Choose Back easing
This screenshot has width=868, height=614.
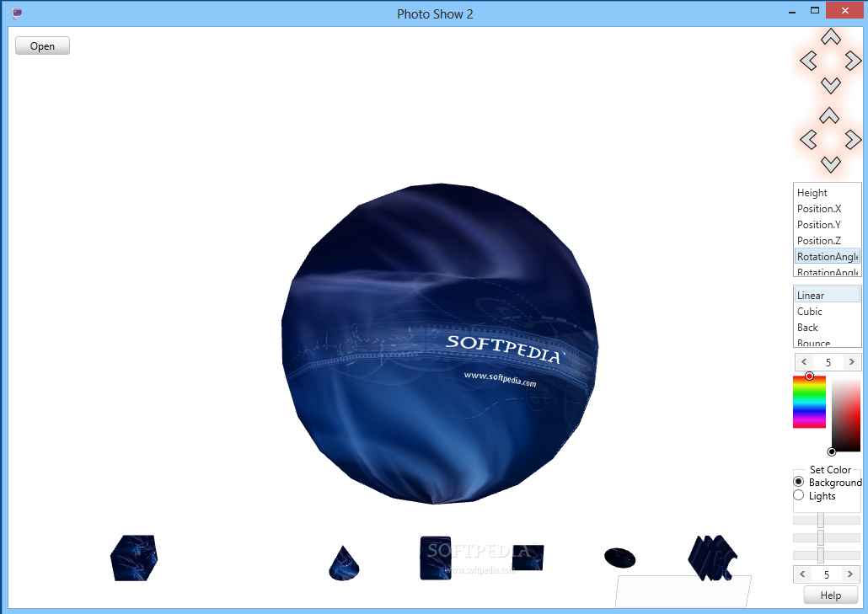pos(827,328)
